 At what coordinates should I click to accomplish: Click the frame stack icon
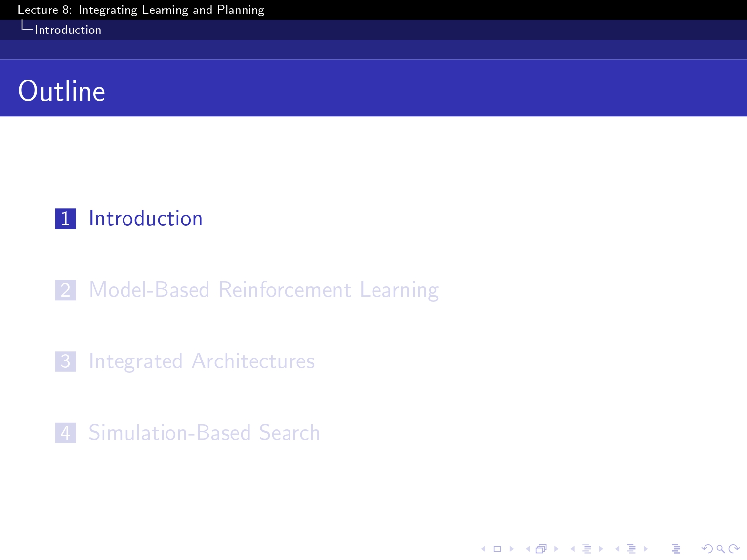click(541, 549)
